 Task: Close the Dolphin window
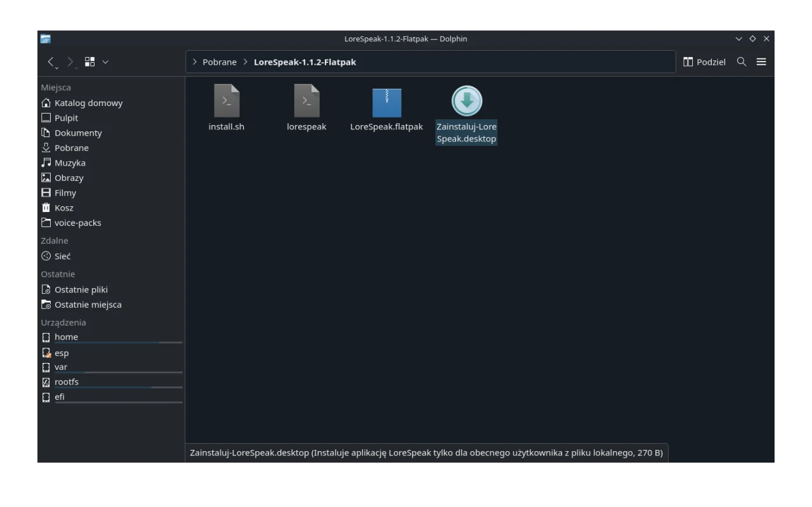(766, 39)
